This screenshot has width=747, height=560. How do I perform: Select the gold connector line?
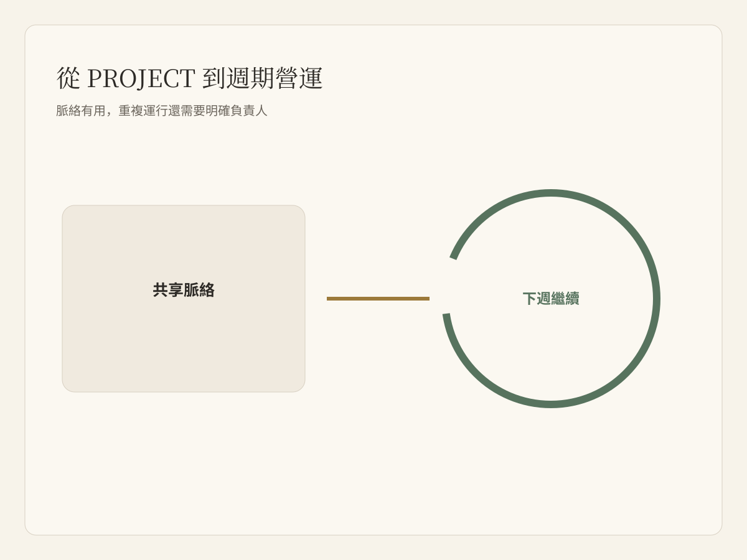[378, 299]
